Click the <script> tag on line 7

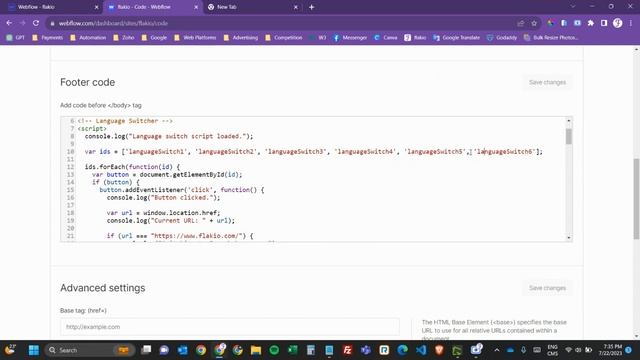(92, 129)
